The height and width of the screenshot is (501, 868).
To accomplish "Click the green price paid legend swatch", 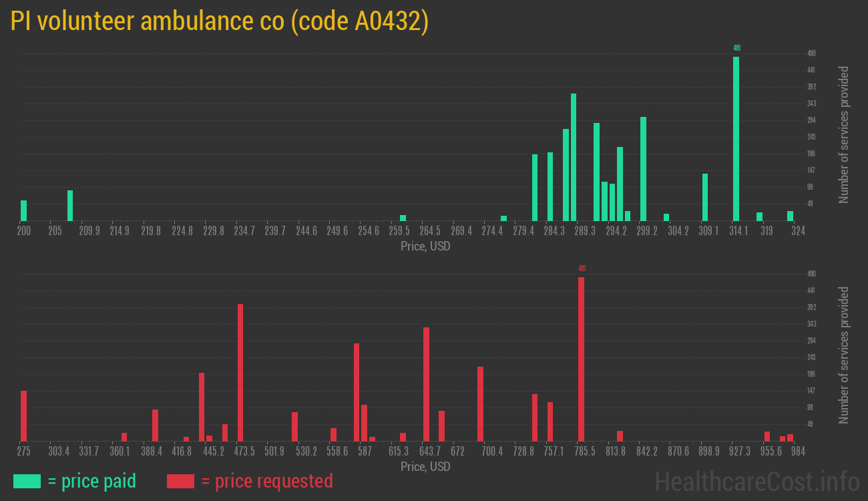I will pos(27,481).
